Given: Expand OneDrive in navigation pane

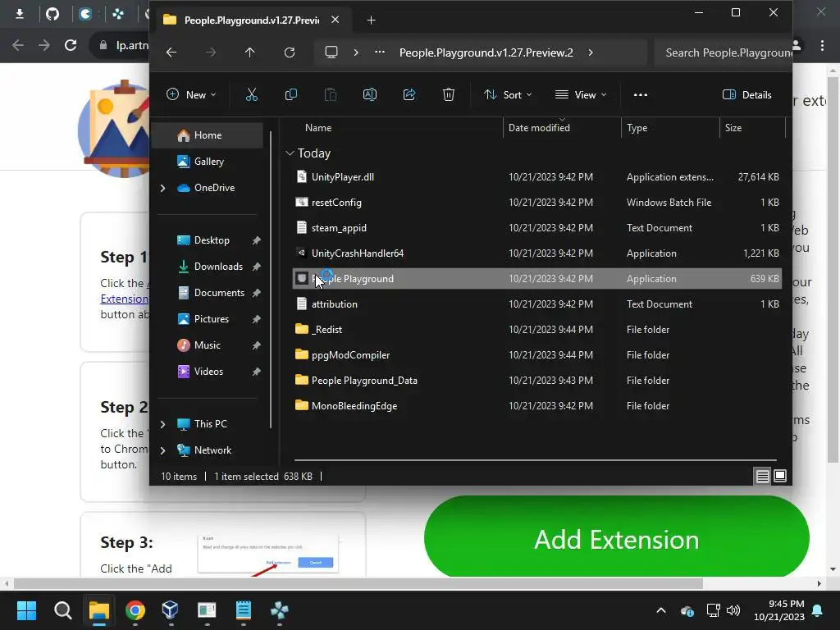Looking at the screenshot, I should point(163,188).
